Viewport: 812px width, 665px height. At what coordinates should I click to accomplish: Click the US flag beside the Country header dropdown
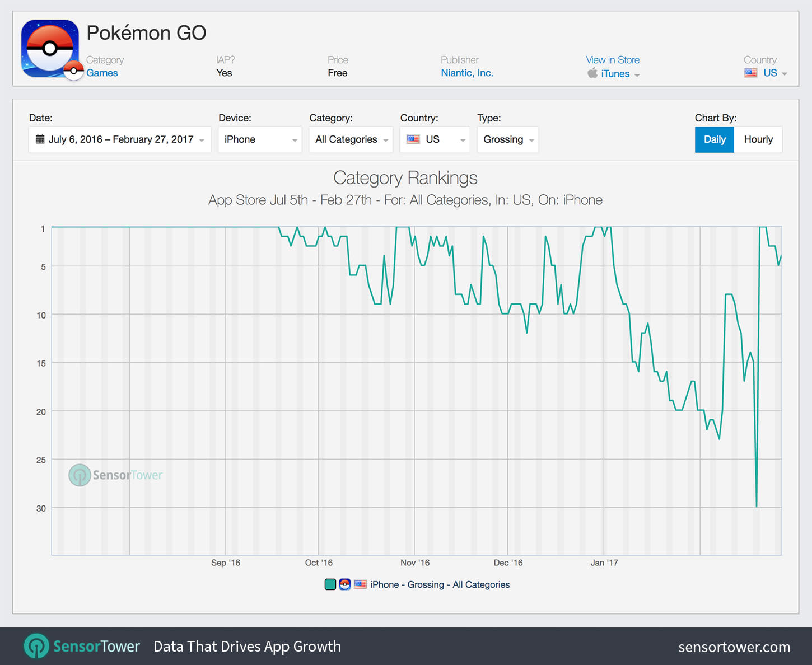tap(750, 73)
